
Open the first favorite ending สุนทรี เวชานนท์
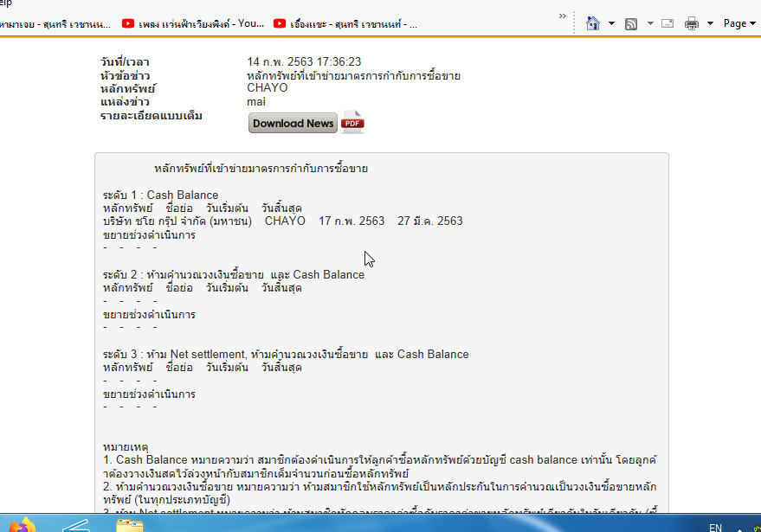tap(55, 24)
